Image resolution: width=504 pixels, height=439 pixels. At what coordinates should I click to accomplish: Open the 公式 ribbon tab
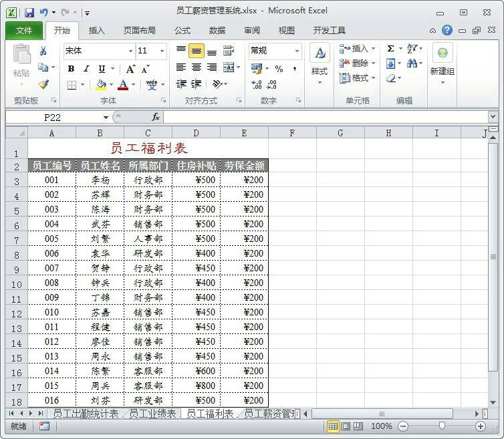(182, 30)
